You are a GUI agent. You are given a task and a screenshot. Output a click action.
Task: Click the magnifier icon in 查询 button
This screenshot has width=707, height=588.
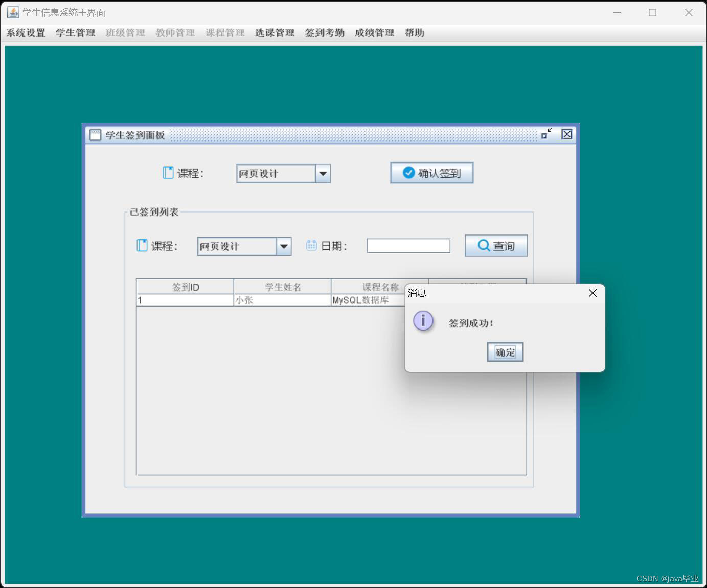pos(484,246)
